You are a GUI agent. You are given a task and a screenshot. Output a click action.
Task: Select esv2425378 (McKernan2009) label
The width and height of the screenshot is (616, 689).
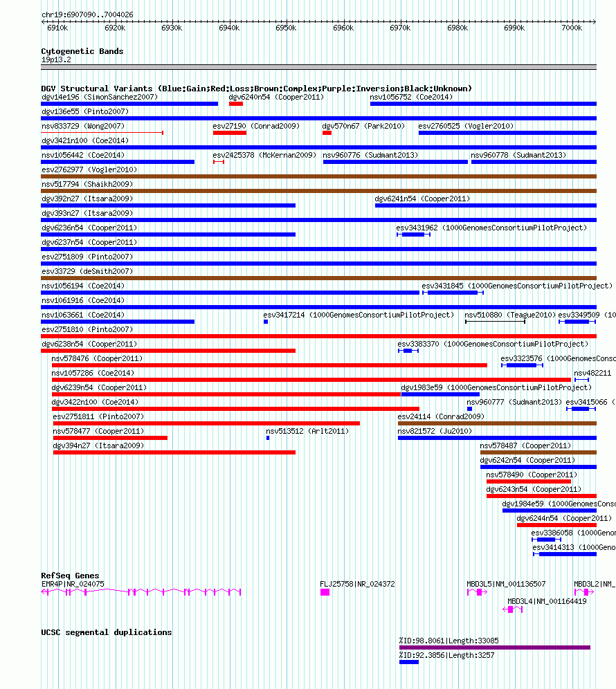click(x=264, y=155)
